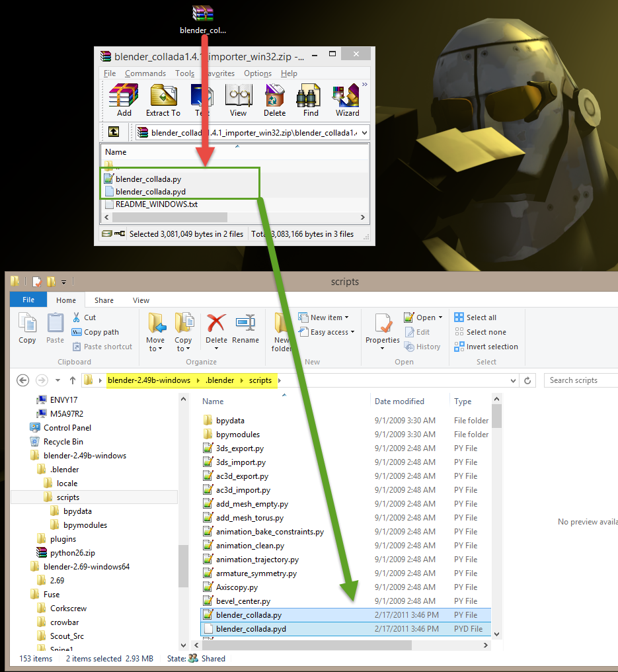
Task: Open WinRAR path combo box dropdown
Action: click(x=364, y=133)
